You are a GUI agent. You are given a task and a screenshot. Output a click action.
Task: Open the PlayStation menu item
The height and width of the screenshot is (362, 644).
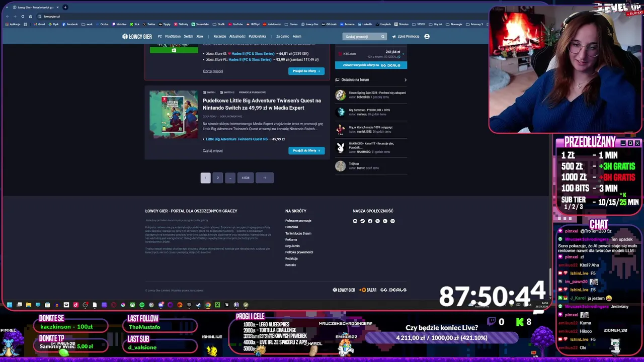click(x=173, y=36)
